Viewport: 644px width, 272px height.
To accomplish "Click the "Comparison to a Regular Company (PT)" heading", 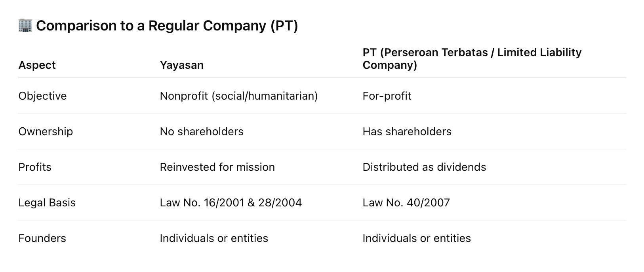I will (167, 26).
